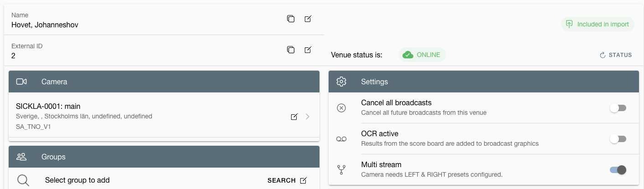Click the Settings gear icon
Image resolution: width=644 pixels, height=189 pixels.
click(x=341, y=82)
